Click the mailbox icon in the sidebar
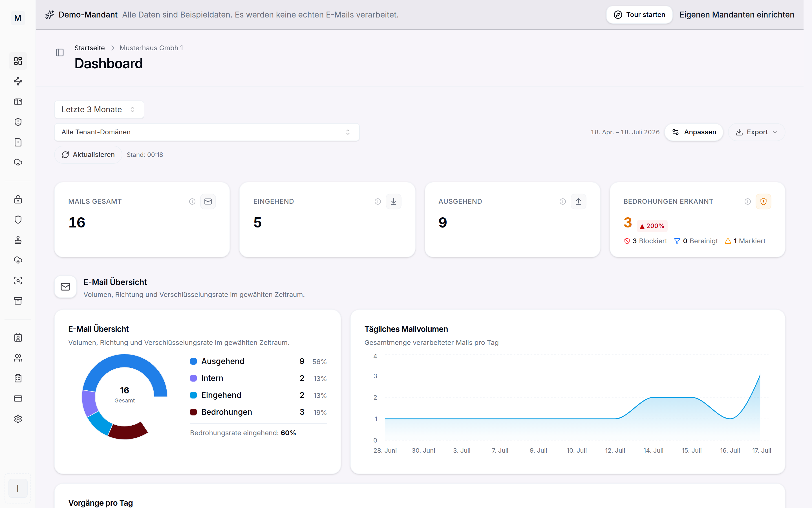Image resolution: width=812 pixels, height=508 pixels. click(x=18, y=102)
